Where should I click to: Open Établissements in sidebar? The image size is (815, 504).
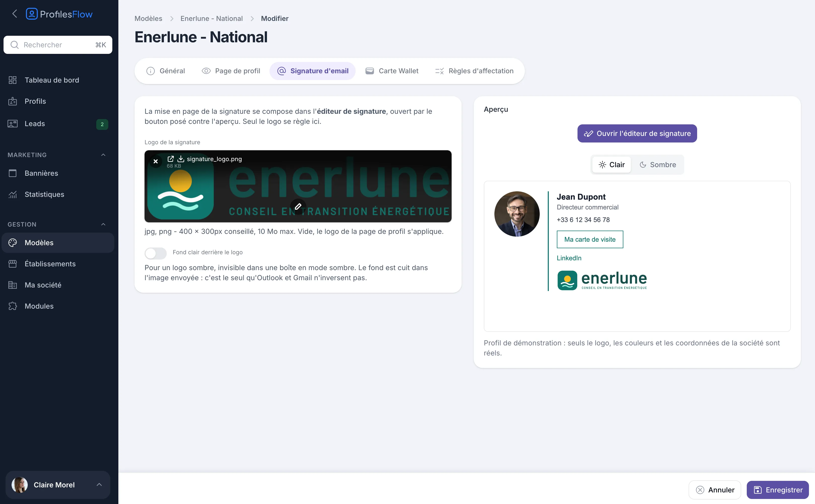pyautogui.click(x=58, y=264)
